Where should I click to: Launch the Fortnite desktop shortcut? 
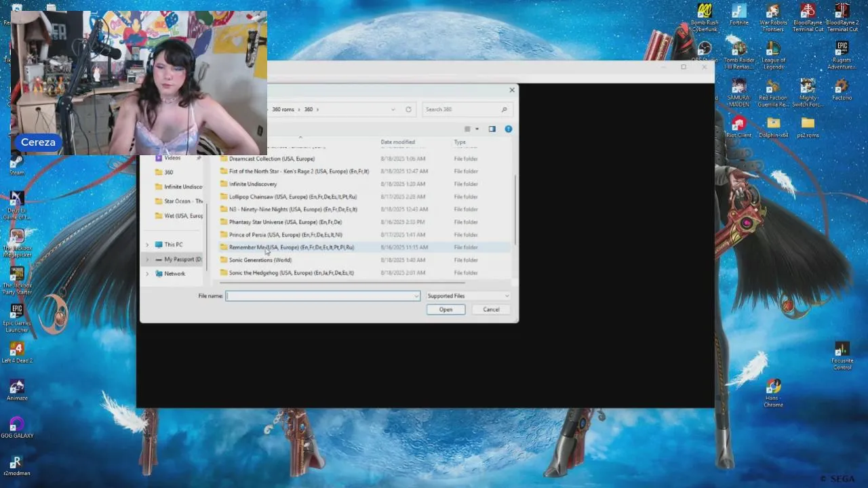[x=738, y=15]
